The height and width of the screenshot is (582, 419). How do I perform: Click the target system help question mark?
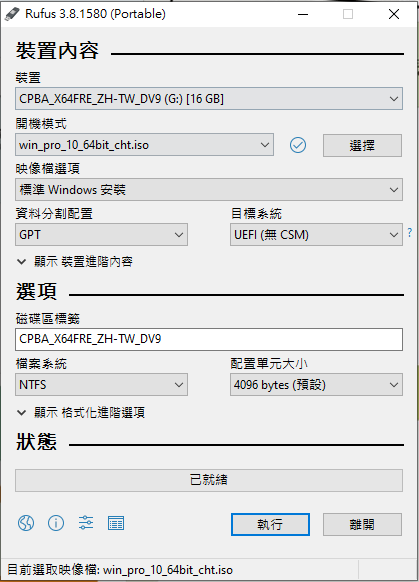point(410,233)
